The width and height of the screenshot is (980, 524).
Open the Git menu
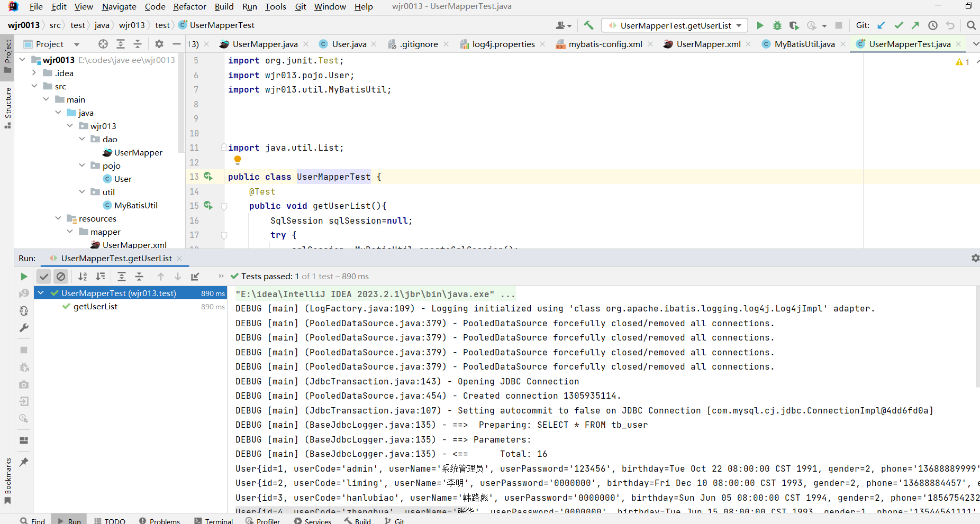[301, 6]
